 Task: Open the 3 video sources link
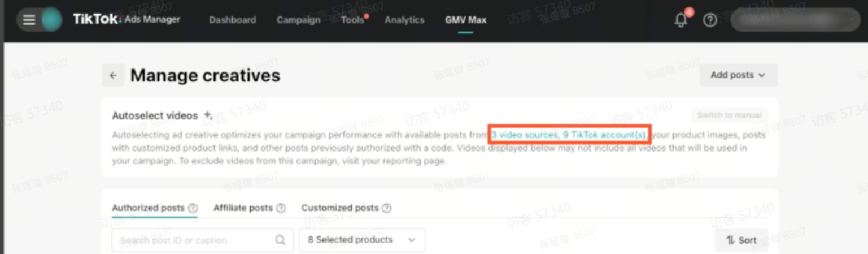(525, 135)
